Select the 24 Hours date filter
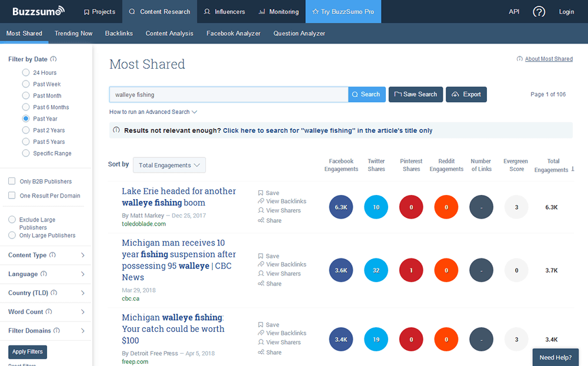Viewport: 588px width, 366px height. point(25,72)
